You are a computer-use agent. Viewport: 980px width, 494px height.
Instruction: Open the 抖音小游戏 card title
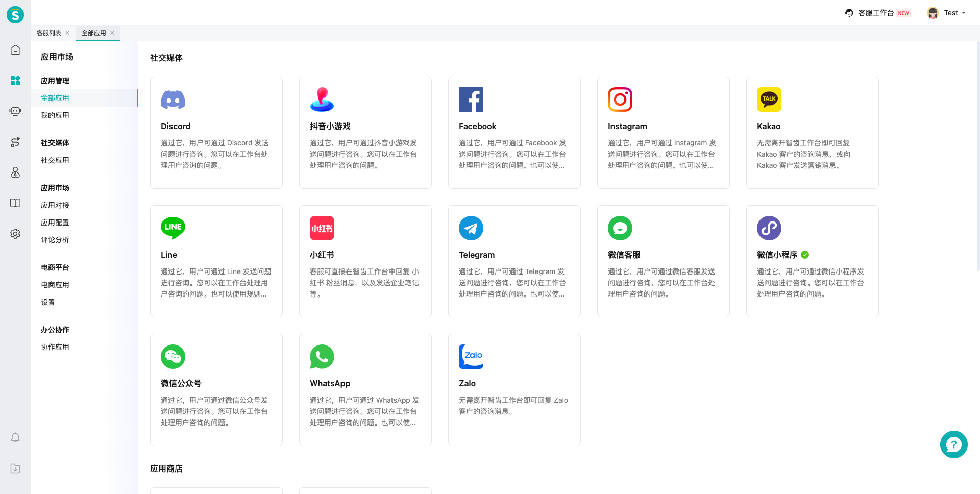[x=330, y=126]
